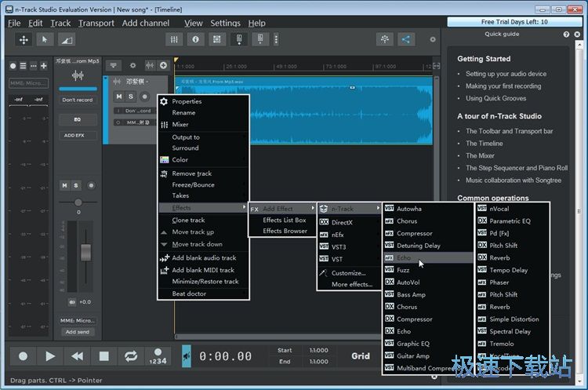This screenshot has height=390, width=588.
Task: Click the 0:00.00 time display
Action: click(x=225, y=356)
